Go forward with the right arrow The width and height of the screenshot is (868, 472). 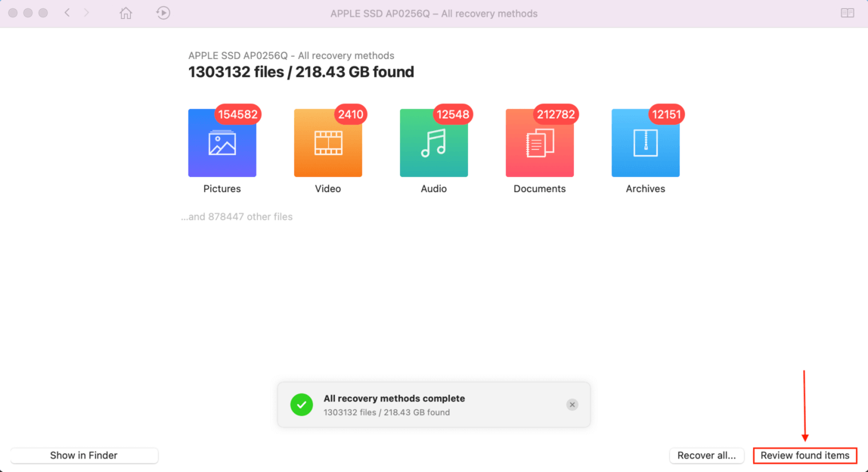86,13
